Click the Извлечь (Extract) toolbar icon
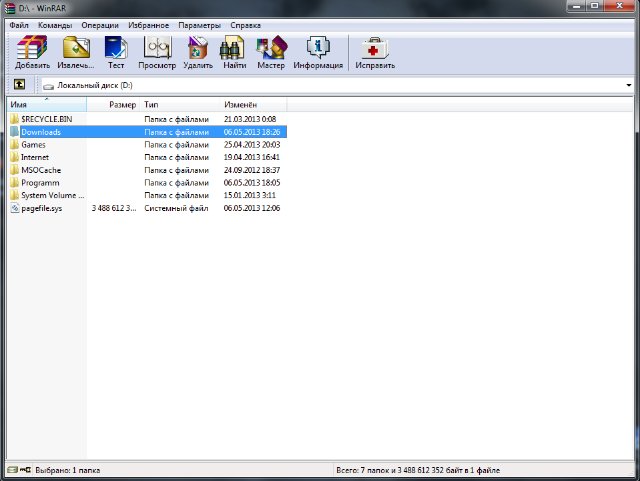The height and width of the screenshot is (481, 640). pyautogui.click(x=76, y=47)
